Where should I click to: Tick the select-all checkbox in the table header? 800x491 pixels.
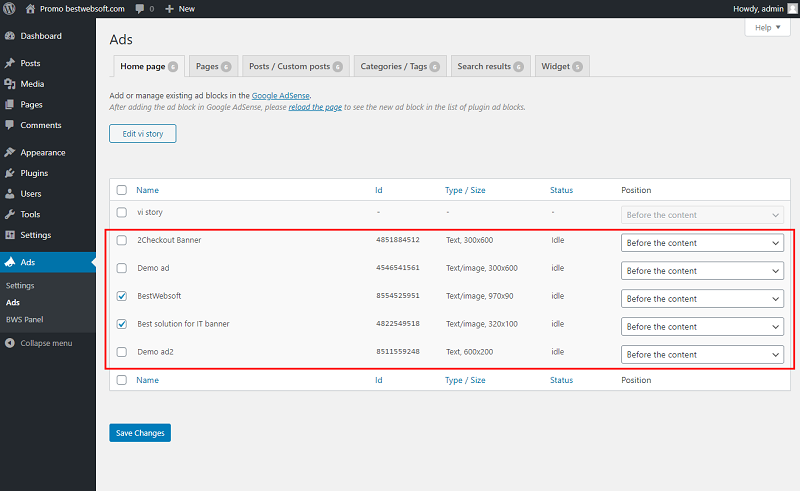click(x=121, y=190)
